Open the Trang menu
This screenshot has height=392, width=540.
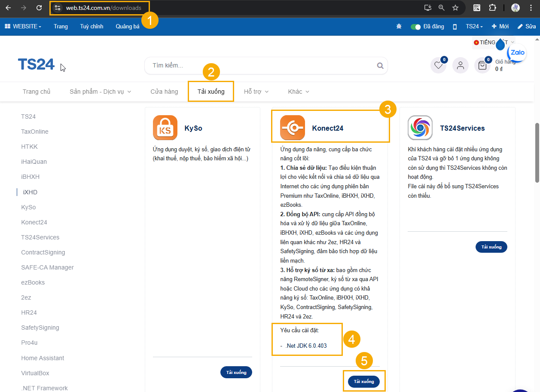(x=61, y=27)
